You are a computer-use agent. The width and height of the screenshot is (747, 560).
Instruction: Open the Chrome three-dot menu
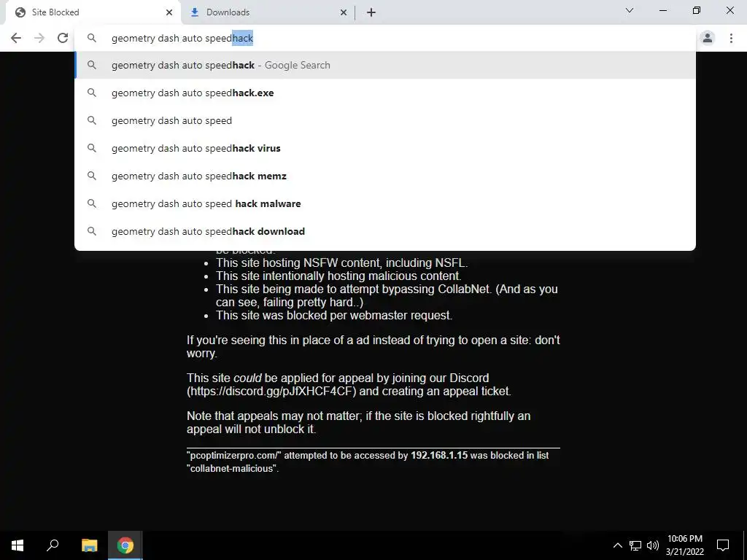pyautogui.click(x=731, y=38)
